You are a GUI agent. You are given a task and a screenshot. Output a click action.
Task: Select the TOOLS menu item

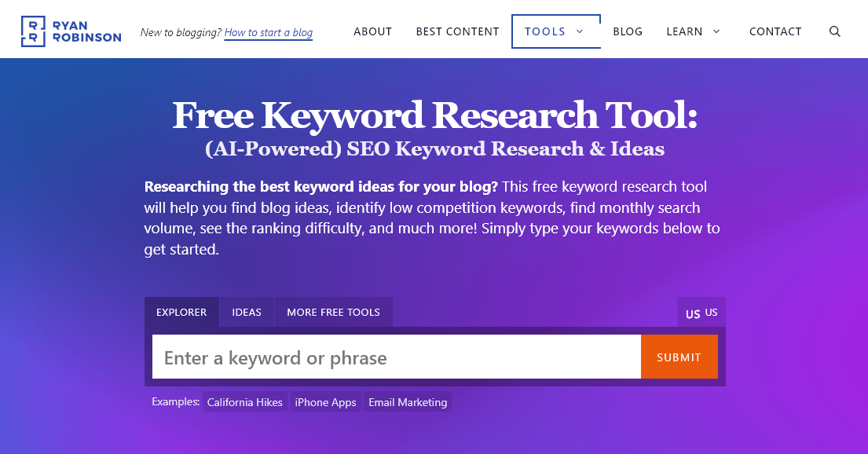point(544,31)
